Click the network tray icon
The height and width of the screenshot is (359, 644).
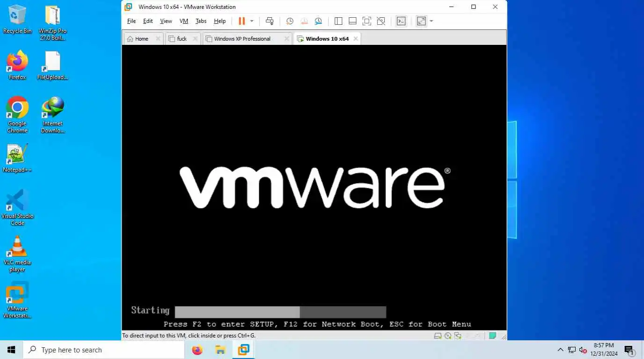571,350
